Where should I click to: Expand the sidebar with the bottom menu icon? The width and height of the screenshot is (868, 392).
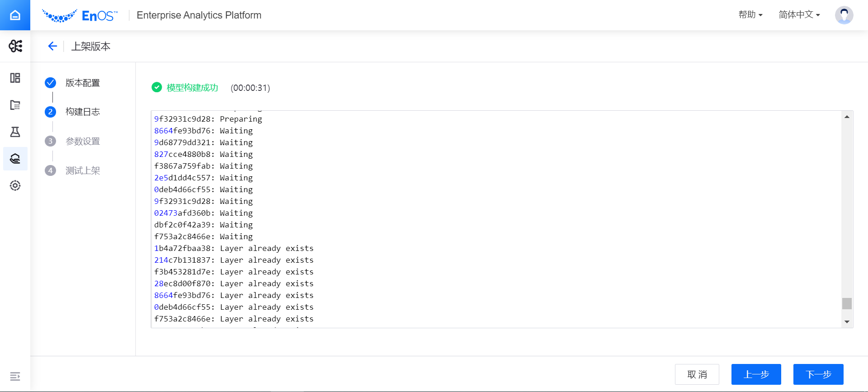tap(15, 376)
